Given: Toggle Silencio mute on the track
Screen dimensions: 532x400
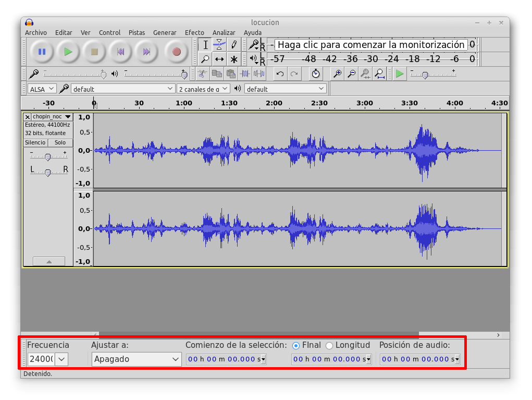Looking at the screenshot, I should [35, 142].
